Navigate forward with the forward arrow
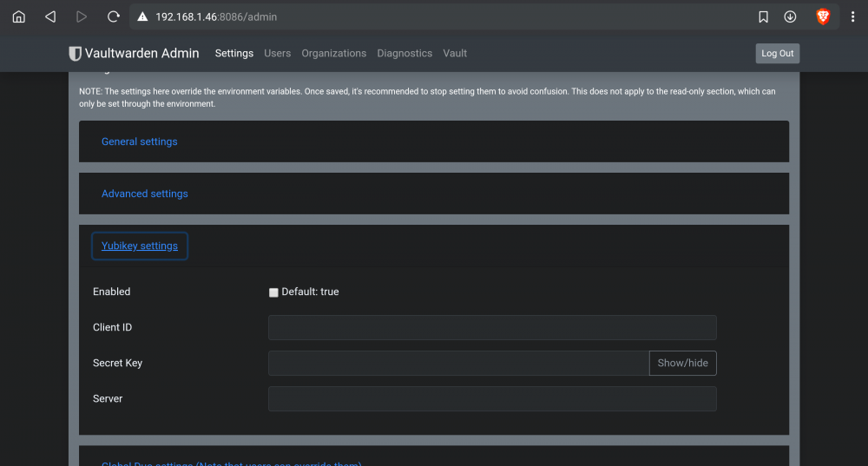The image size is (868, 466). point(82,16)
